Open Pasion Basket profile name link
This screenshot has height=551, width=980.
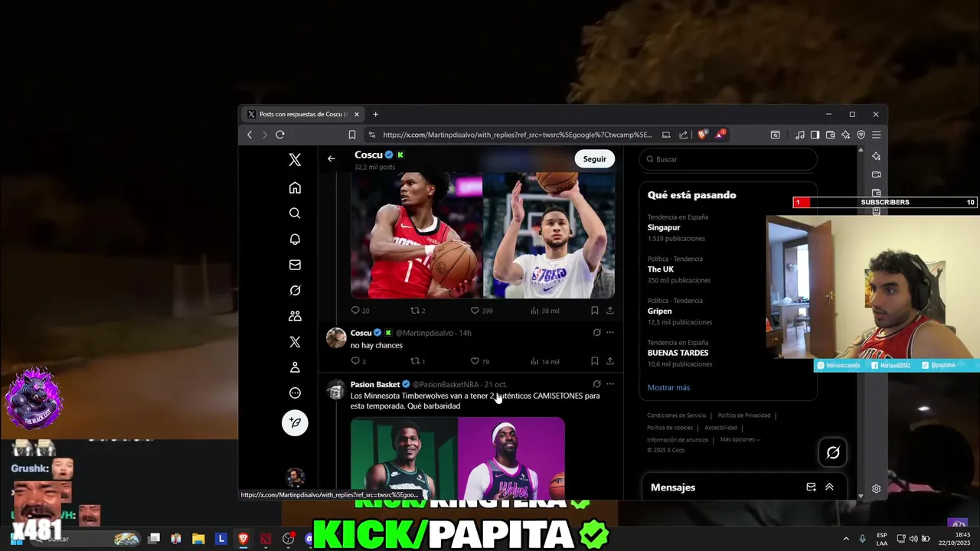click(x=375, y=384)
